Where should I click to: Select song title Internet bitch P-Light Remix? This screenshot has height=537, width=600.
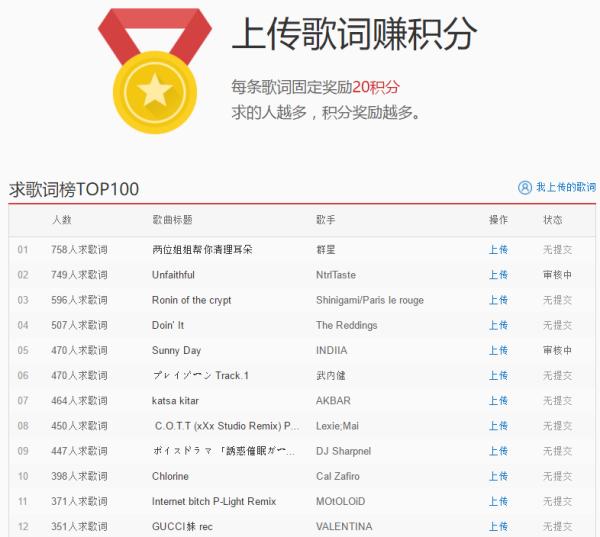[214, 502]
